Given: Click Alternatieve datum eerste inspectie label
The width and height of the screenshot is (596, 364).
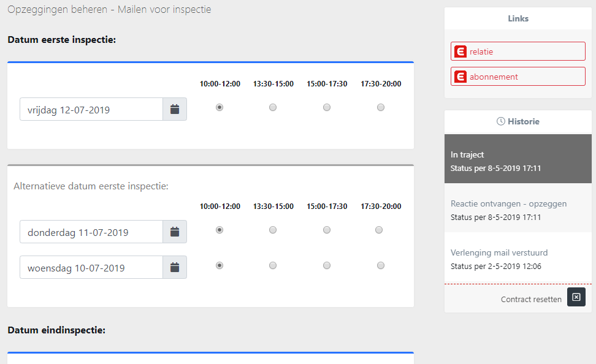Looking at the screenshot, I should point(91,186).
